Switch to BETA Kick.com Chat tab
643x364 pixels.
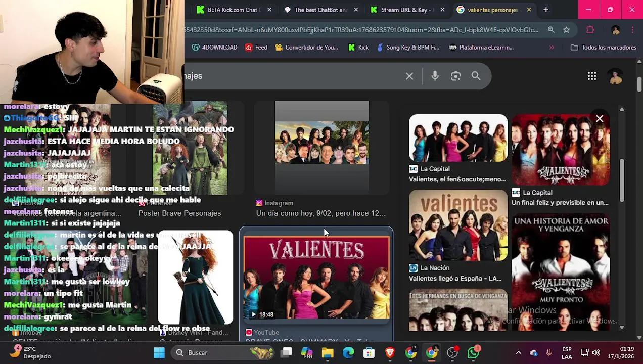pos(233,10)
